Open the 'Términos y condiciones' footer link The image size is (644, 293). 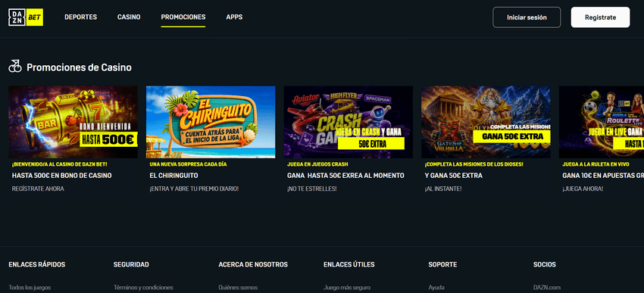pos(143,288)
